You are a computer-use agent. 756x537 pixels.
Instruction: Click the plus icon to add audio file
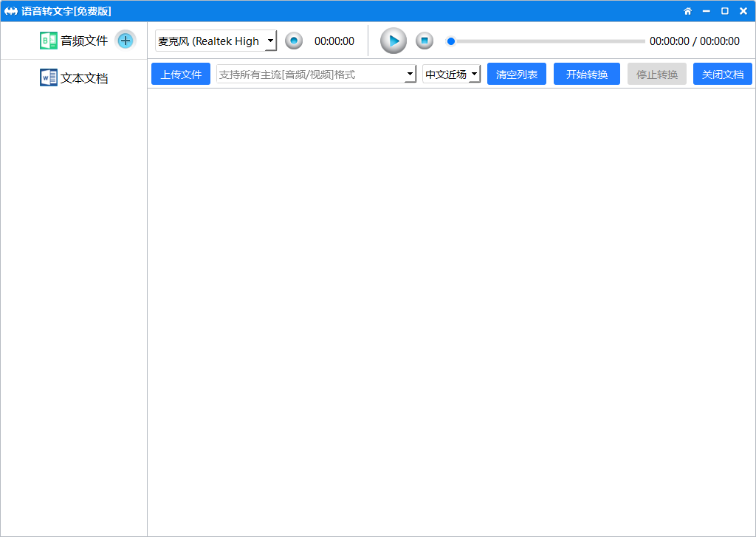coord(126,41)
